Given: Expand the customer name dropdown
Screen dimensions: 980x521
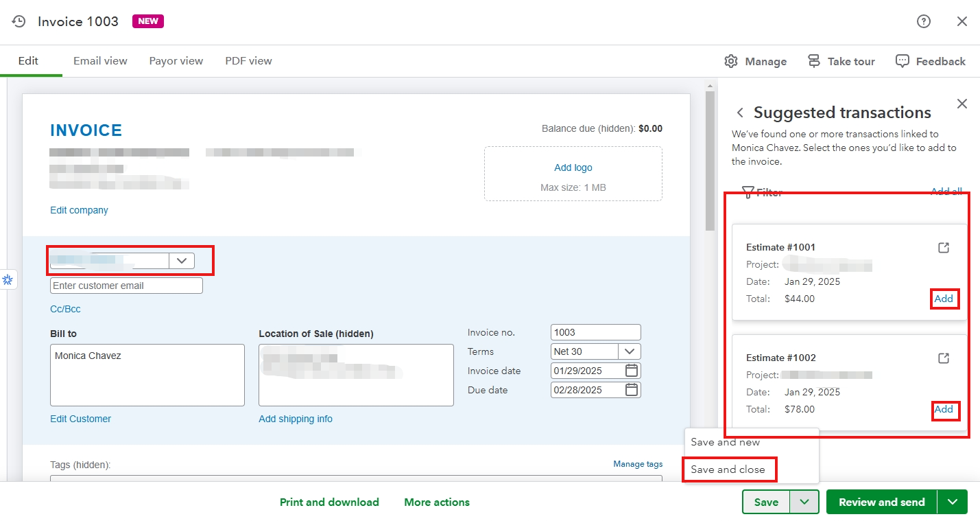Looking at the screenshot, I should (182, 261).
